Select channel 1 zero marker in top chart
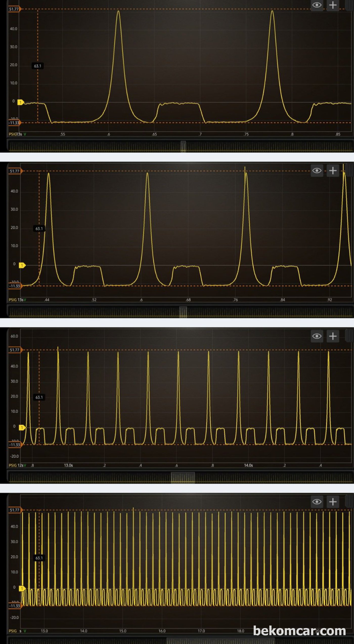 (x=20, y=102)
